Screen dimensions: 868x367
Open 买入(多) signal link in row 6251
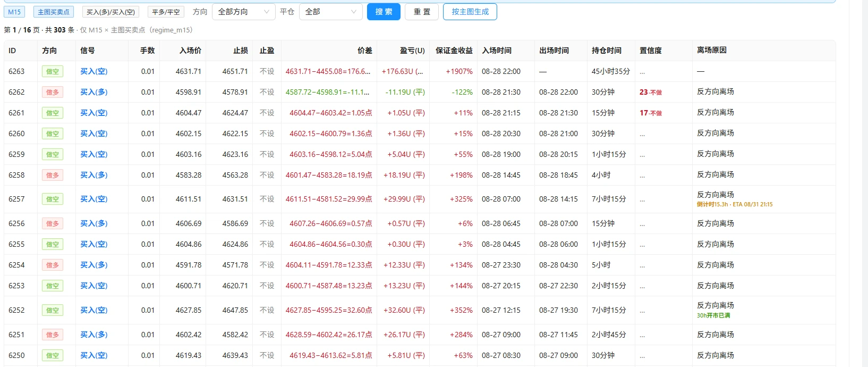coord(94,335)
